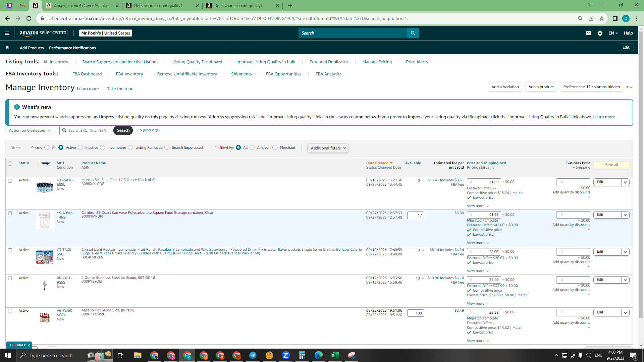Viewport: 644px width, 362px height.
Task: Open Microsoft Edge from the taskbar
Action: pyautogui.click(x=318, y=355)
